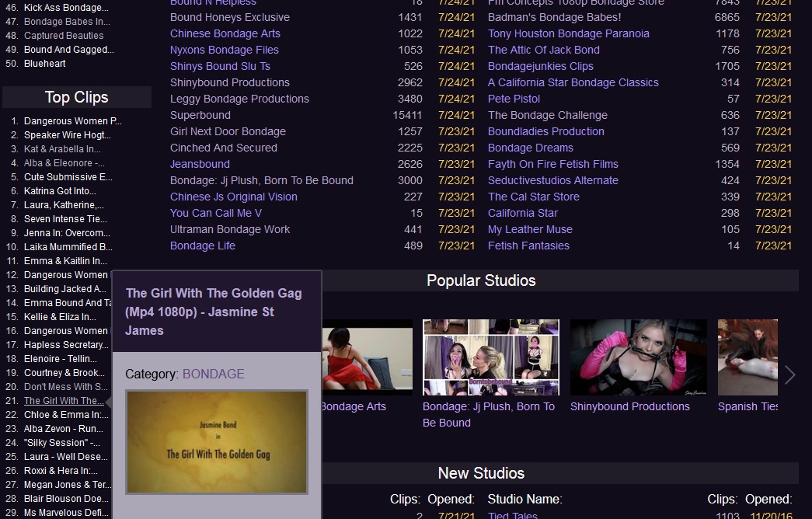Screen dimensions: 812x519
Task: Open top clip 5, Cute Submissive E...
Action: coord(68,177)
